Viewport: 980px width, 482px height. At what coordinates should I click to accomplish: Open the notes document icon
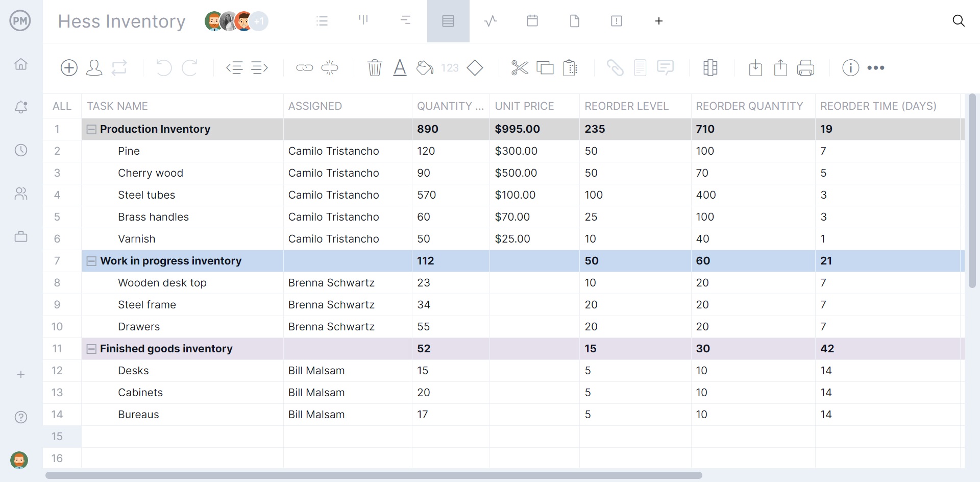click(640, 68)
